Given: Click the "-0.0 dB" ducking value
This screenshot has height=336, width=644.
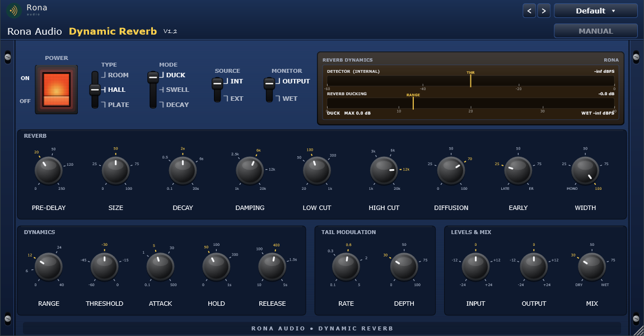Looking at the screenshot, I should (x=606, y=94).
